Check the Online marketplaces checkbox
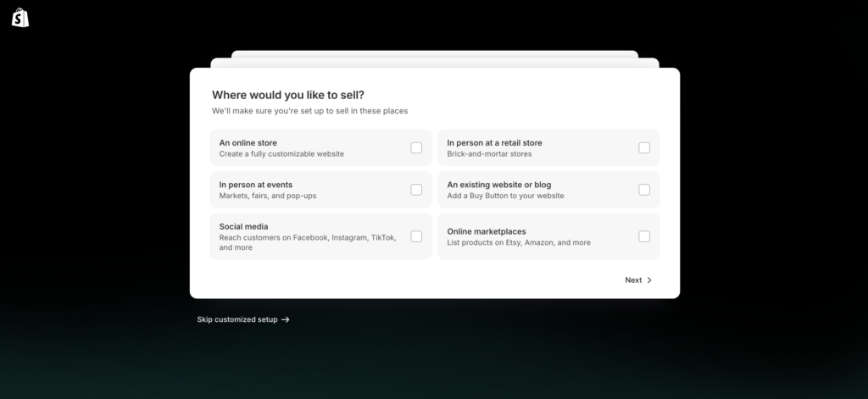This screenshot has width=868, height=399. (x=644, y=236)
